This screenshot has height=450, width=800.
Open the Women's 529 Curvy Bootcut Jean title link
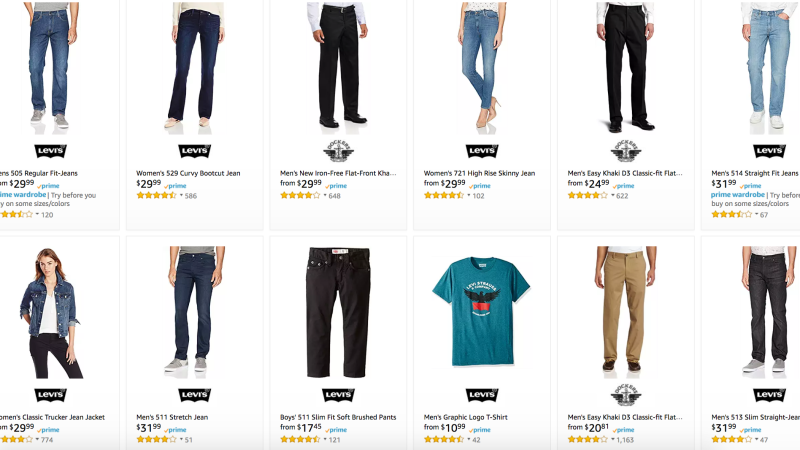[x=188, y=173]
